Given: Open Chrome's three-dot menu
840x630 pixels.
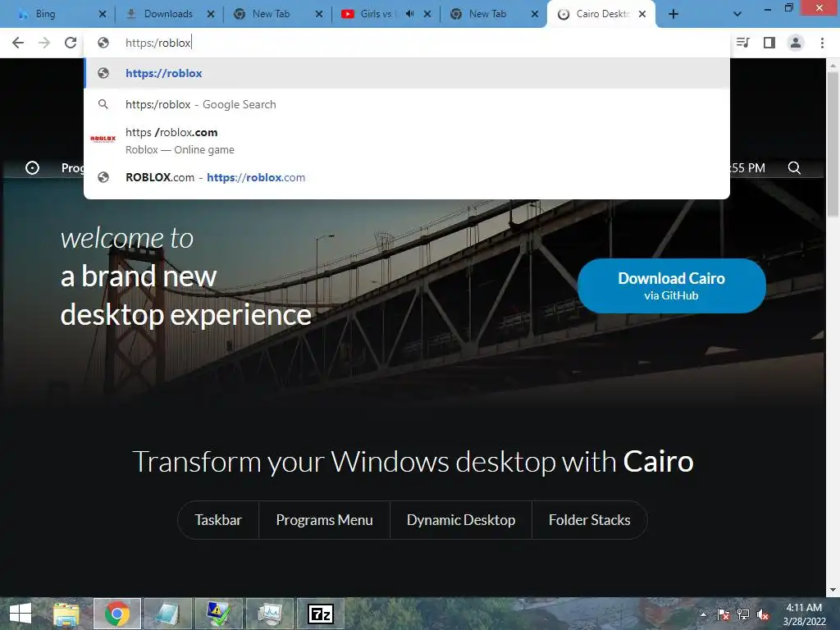Looking at the screenshot, I should click(x=822, y=43).
